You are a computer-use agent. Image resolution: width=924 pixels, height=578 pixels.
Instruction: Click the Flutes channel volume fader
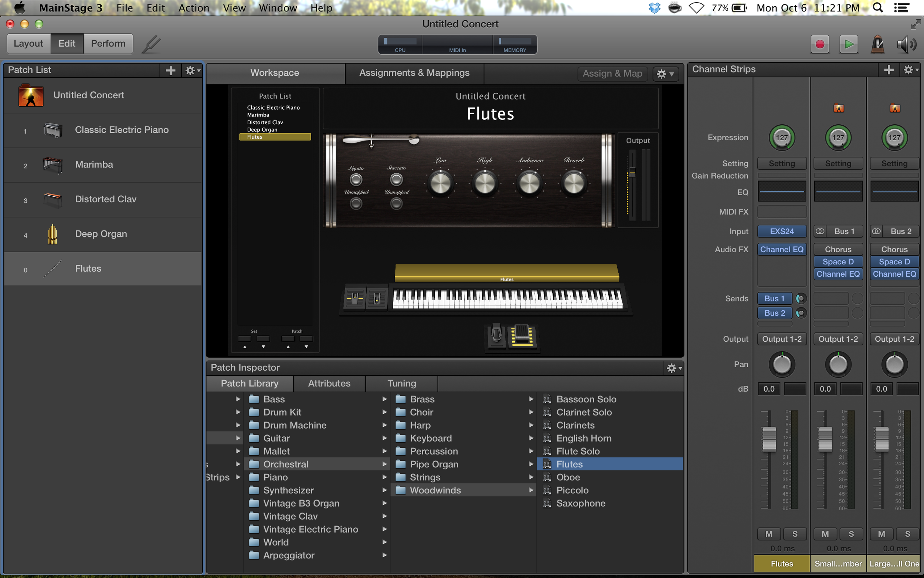point(769,439)
